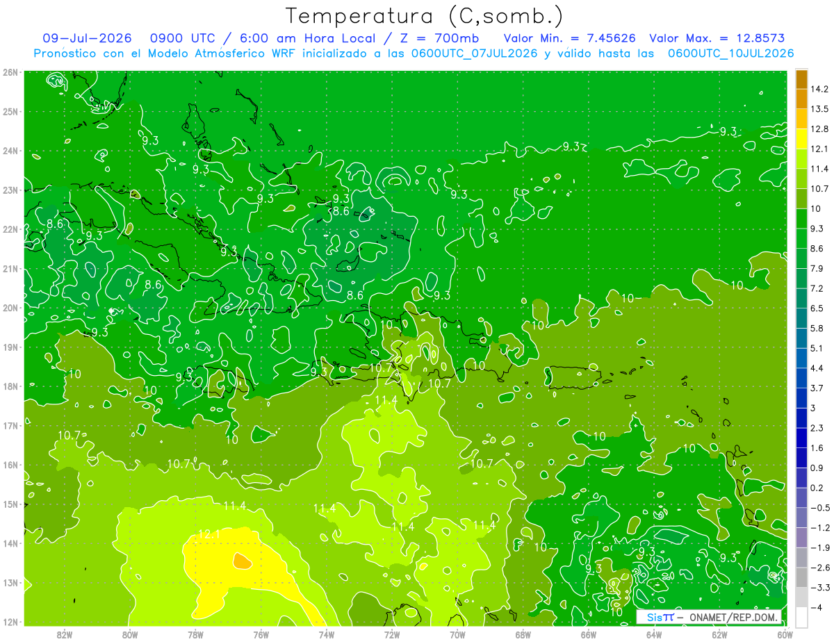Select the date text '09-Jul-2026'
834x644 pixels.
[x=87, y=38]
